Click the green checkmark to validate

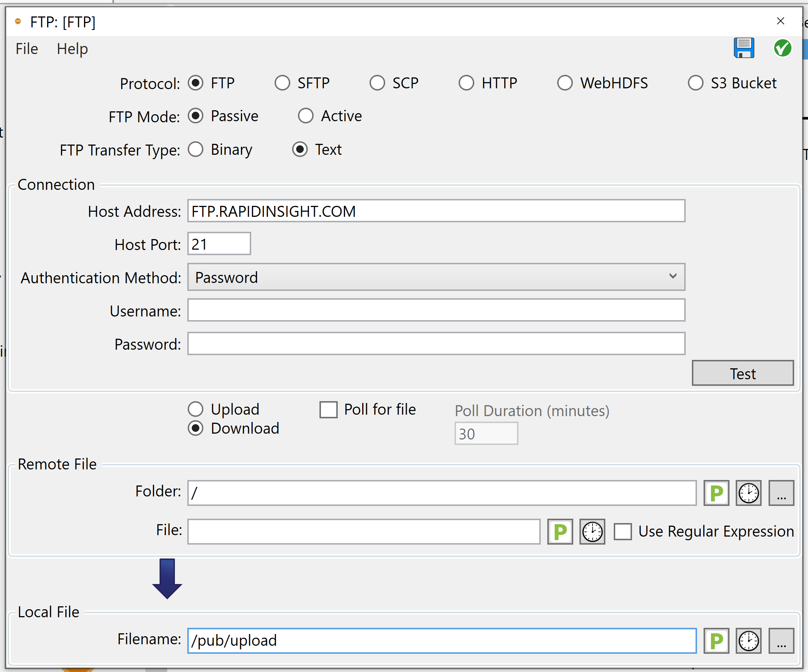coord(782,48)
